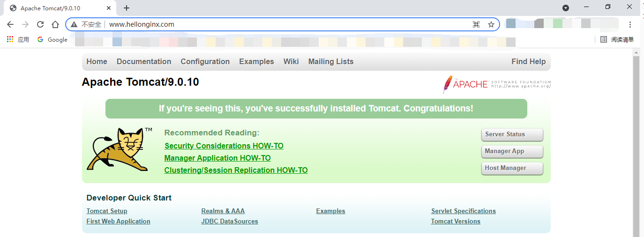Click the Apache Software Foundation logo
Screen dimensions: 644x237
[496, 84]
